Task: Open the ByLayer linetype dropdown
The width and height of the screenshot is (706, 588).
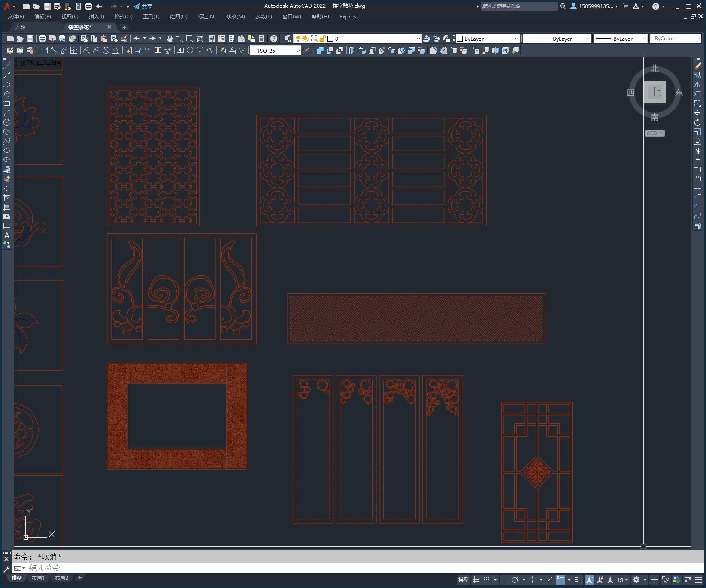Action: coord(557,39)
